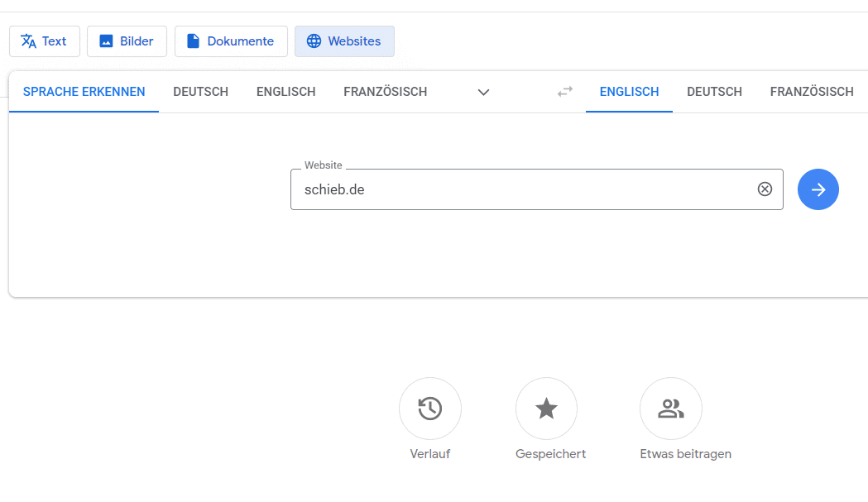Screen dimensions: 868x502
Task: Set target language to Französisch
Action: pos(811,92)
